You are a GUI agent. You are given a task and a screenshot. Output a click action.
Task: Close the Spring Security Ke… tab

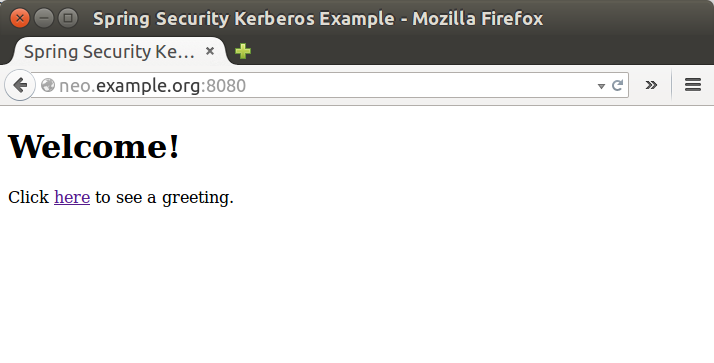pos(210,51)
